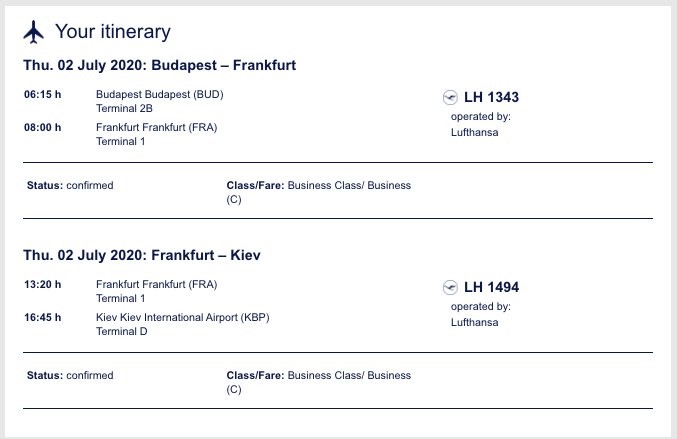Click Class/Fare Business Class text of first flight

[319, 192]
